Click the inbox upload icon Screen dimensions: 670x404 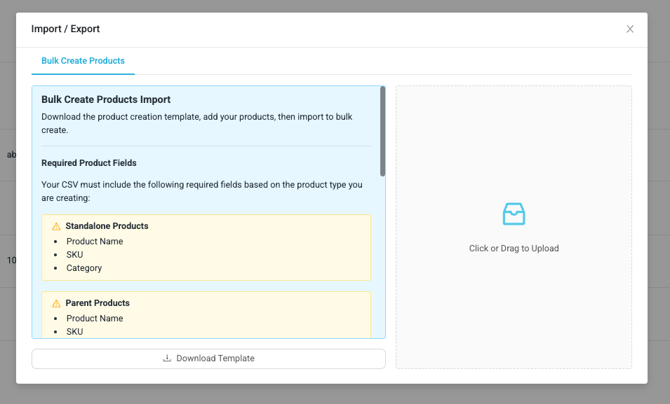514,214
